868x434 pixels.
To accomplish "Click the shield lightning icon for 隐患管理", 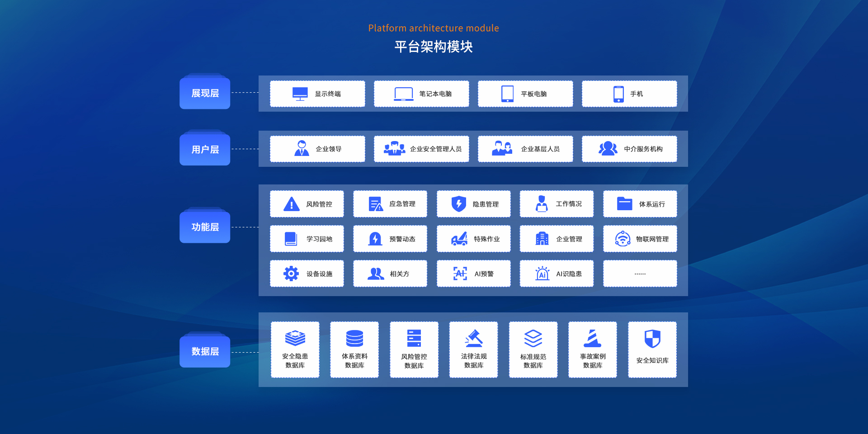I will tap(459, 204).
